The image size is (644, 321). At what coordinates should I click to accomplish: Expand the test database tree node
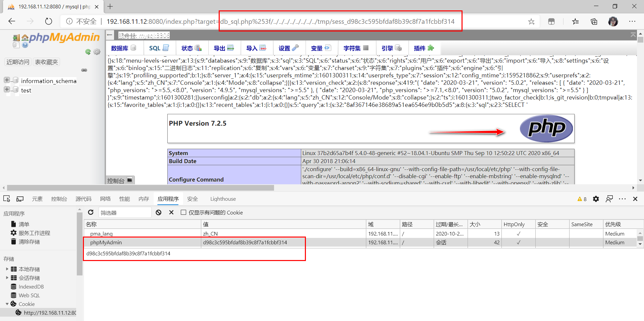click(x=7, y=89)
